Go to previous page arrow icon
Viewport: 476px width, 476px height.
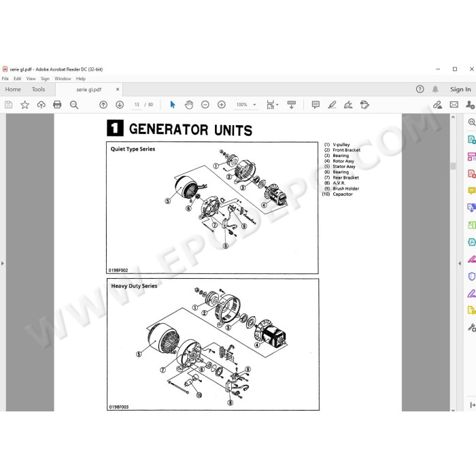coord(103,105)
